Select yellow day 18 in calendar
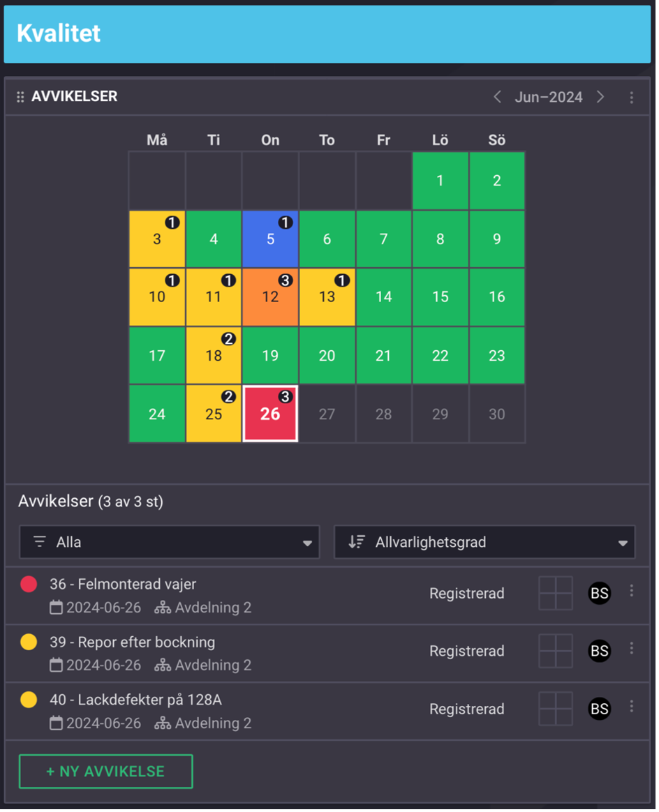This screenshot has width=659, height=812. click(214, 356)
